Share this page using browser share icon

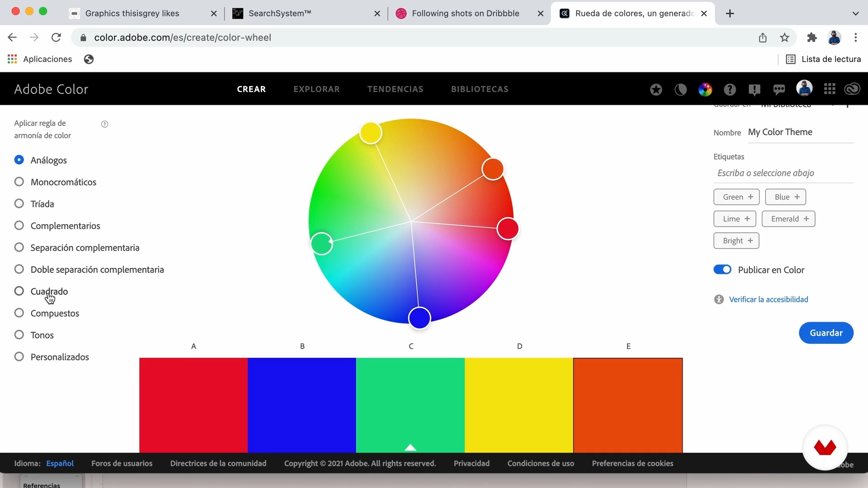[763, 38]
